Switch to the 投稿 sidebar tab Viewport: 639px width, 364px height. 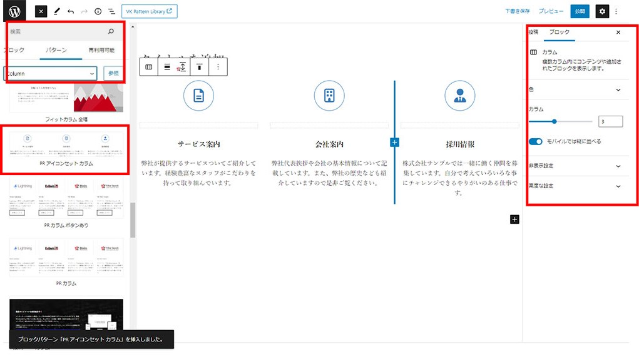(x=533, y=32)
